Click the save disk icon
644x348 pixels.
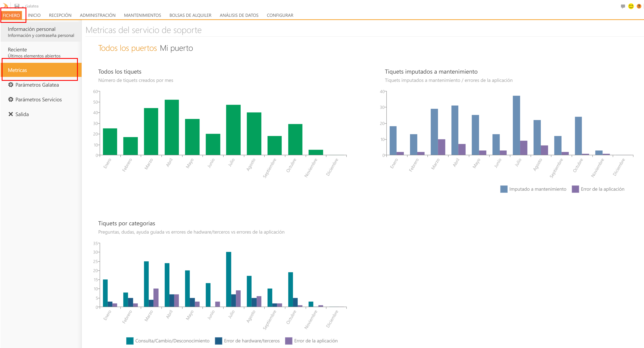[x=17, y=6]
